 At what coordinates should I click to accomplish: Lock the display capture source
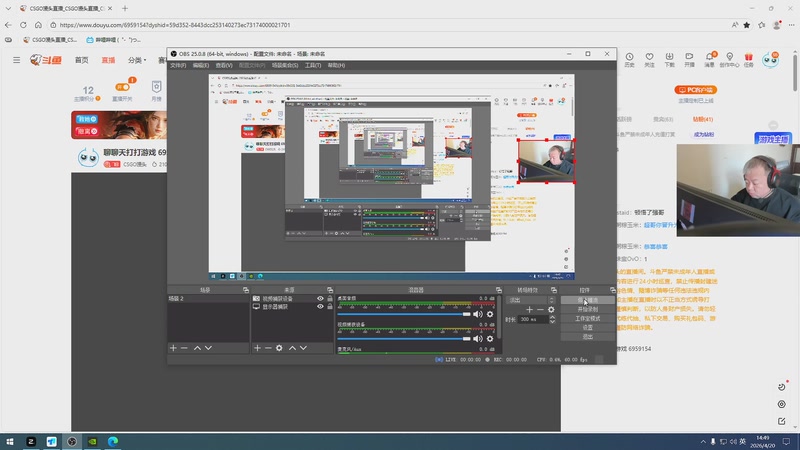[x=330, y=307]
